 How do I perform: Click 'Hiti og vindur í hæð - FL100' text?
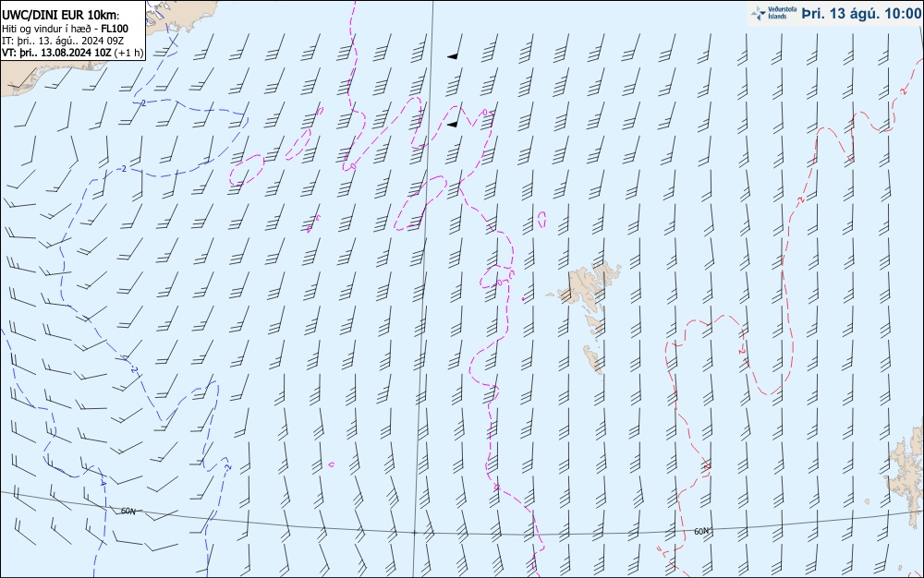[x=65, y=29]
